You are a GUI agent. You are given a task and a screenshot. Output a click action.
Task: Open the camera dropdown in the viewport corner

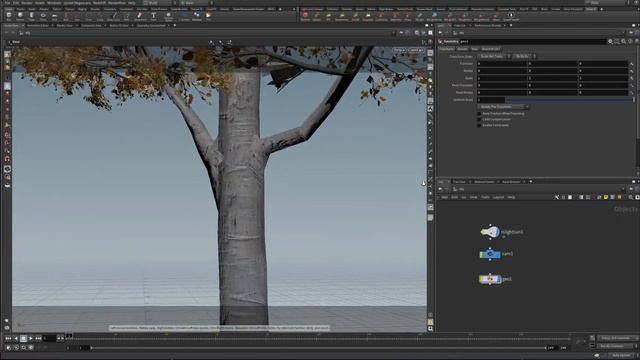[416, 50]
